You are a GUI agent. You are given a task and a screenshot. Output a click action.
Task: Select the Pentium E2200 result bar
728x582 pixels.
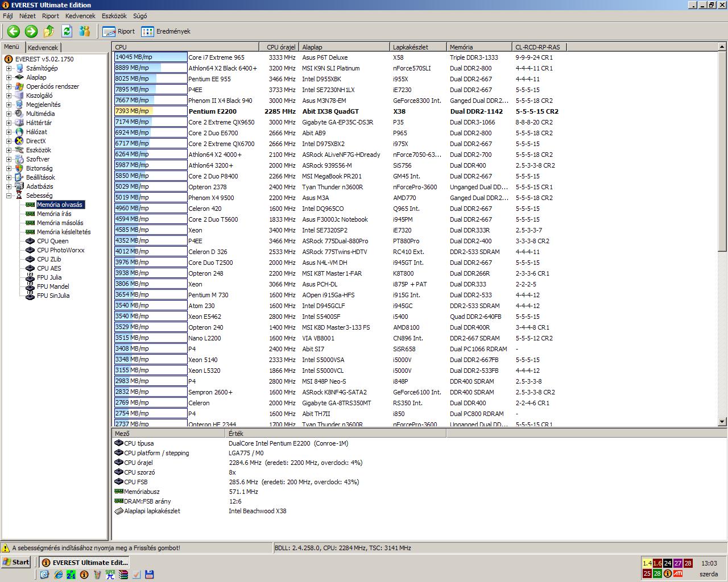tap(150, 111)
